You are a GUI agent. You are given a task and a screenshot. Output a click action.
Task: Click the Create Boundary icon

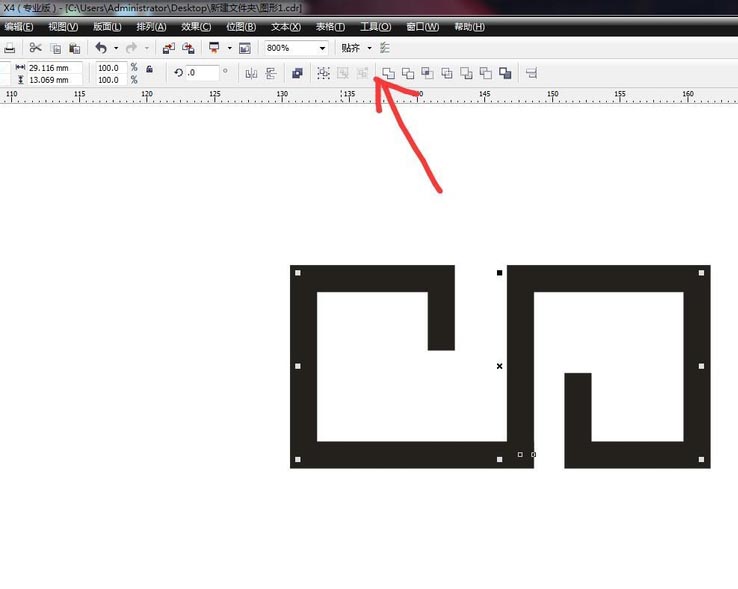tap(505, 73)
